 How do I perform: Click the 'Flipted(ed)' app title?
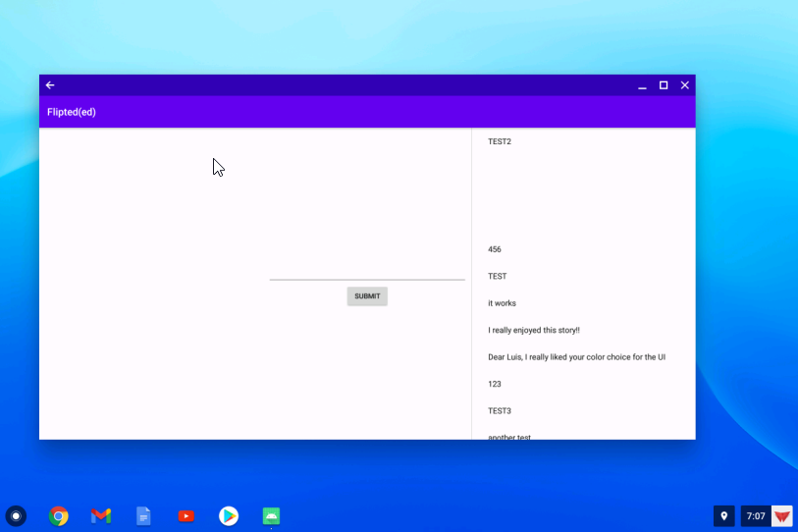click(x=72, y=112)
